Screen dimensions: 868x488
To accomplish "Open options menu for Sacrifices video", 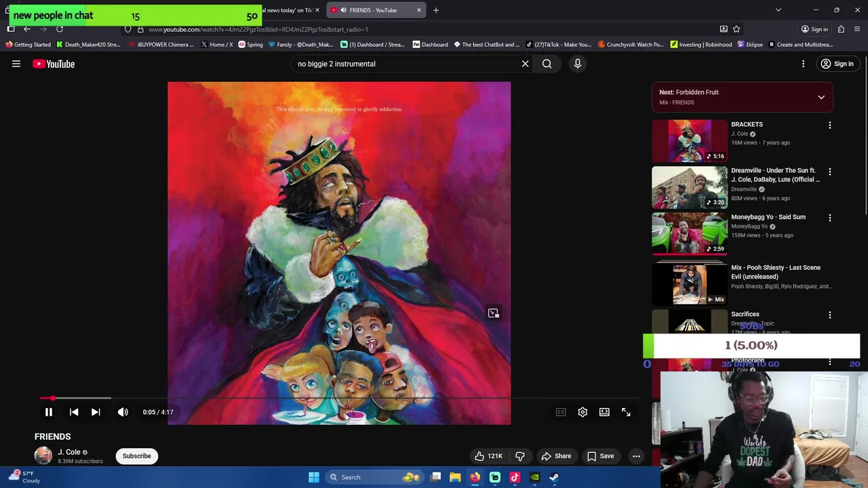I will pyautogui.click(x=830, y=315).
